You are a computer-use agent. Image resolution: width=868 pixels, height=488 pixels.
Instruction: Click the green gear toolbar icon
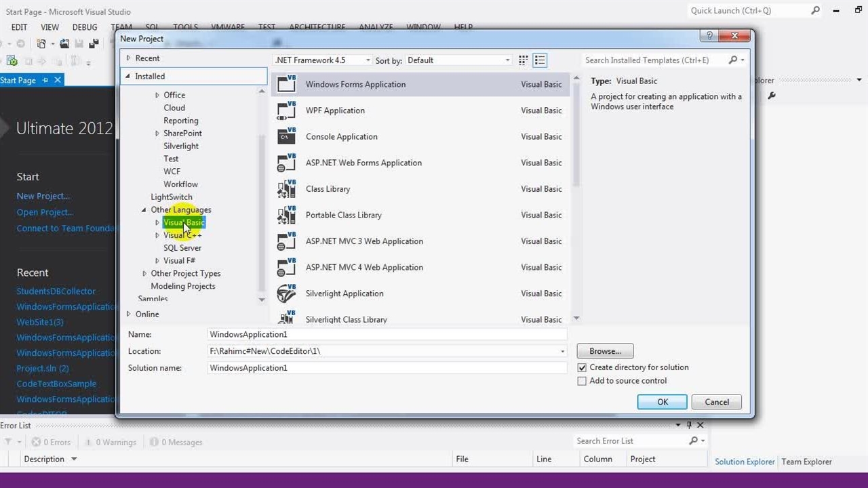point(12,62)
